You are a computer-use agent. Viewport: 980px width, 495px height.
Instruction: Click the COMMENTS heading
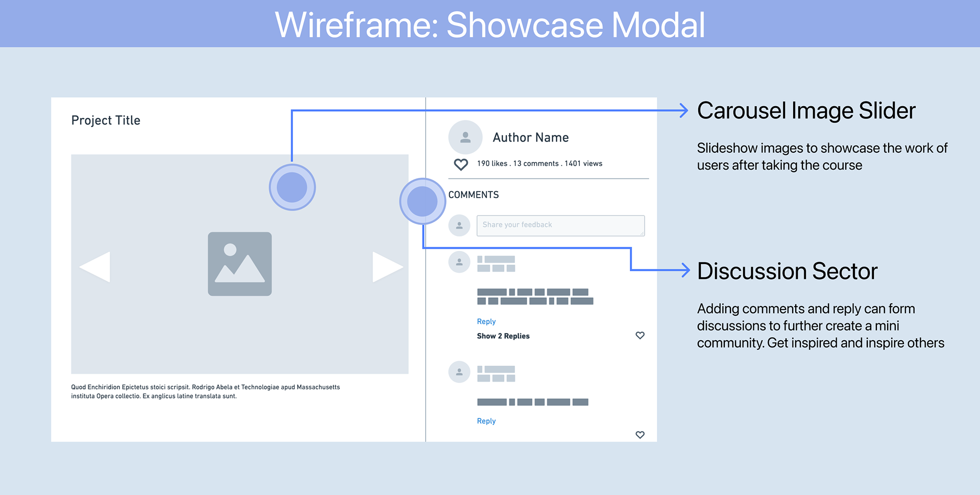pos(474,195)
